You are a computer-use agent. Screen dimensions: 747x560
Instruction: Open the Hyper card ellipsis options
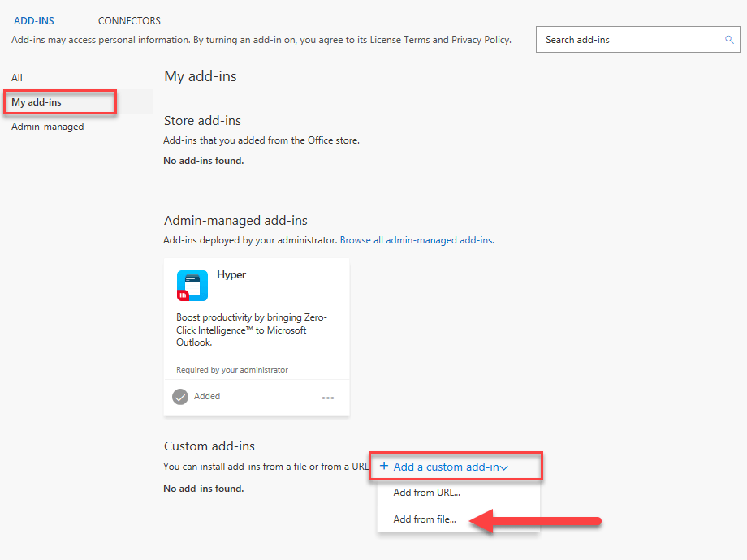(328, 398)
